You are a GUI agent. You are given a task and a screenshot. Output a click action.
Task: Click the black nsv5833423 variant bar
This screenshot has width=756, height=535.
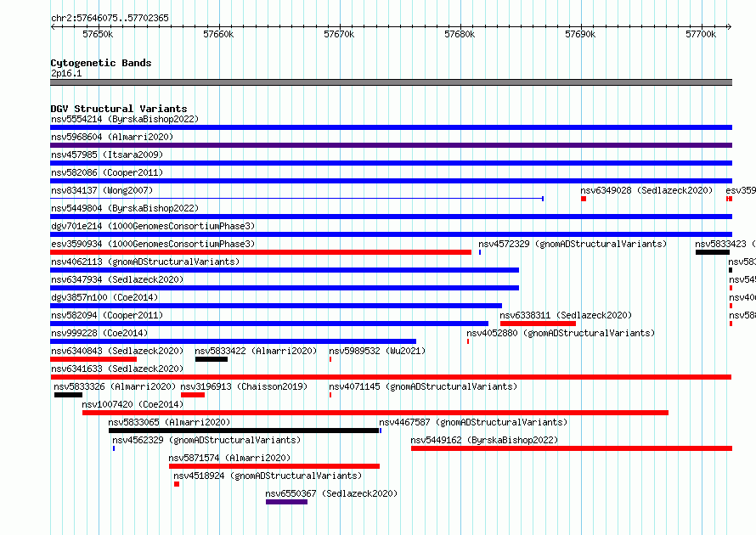pyautogui.click(x=713, y=252)
